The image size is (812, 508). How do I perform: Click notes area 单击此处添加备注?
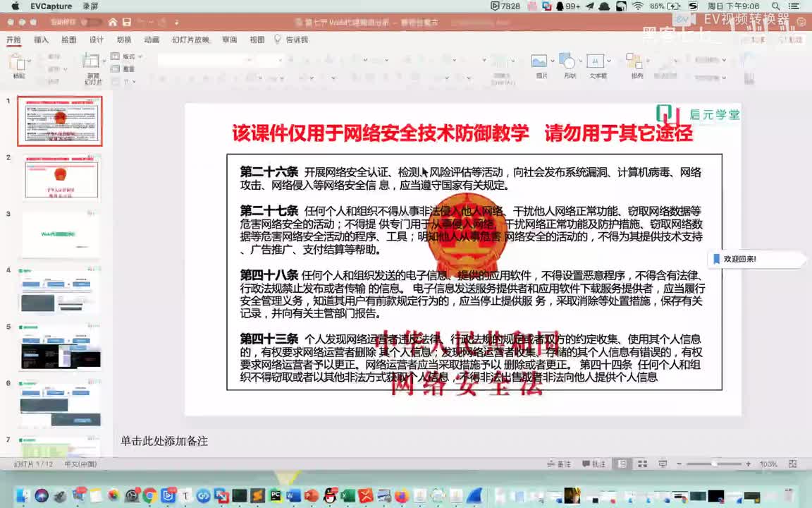tap(164, 441)
